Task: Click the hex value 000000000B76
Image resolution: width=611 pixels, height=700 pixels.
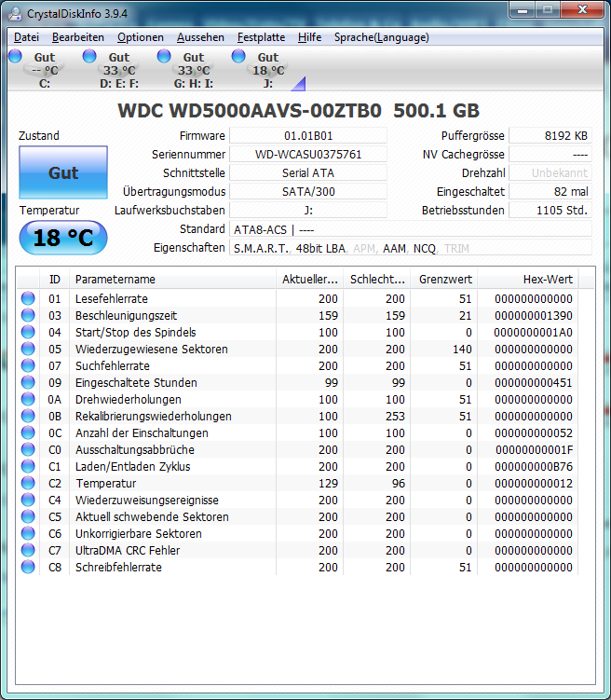Action: coord(534,467)
